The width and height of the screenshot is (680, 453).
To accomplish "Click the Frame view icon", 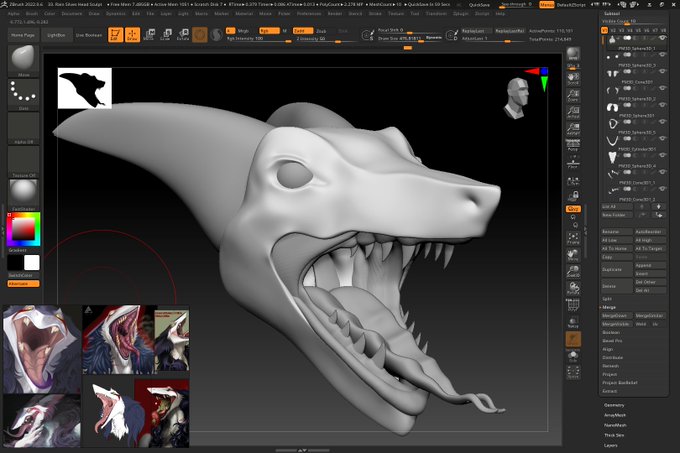I will pos(573,238).
